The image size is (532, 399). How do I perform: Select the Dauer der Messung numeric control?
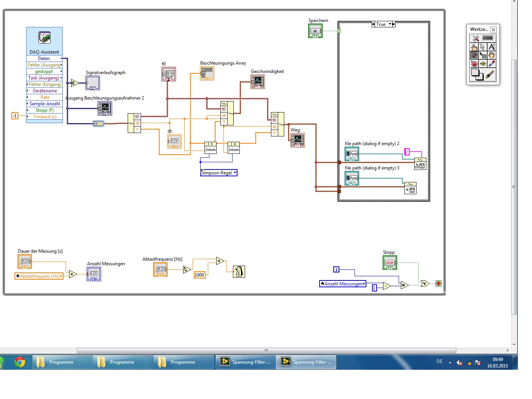click(x=25, y=261)
